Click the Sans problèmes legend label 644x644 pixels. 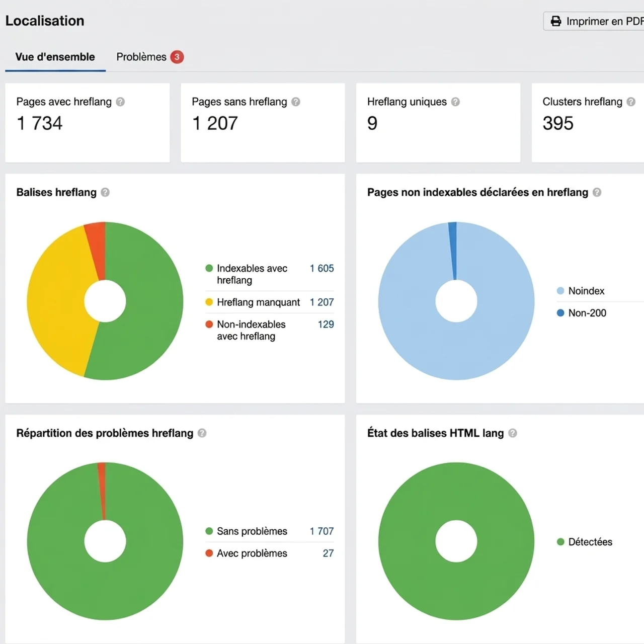point(252,531)
